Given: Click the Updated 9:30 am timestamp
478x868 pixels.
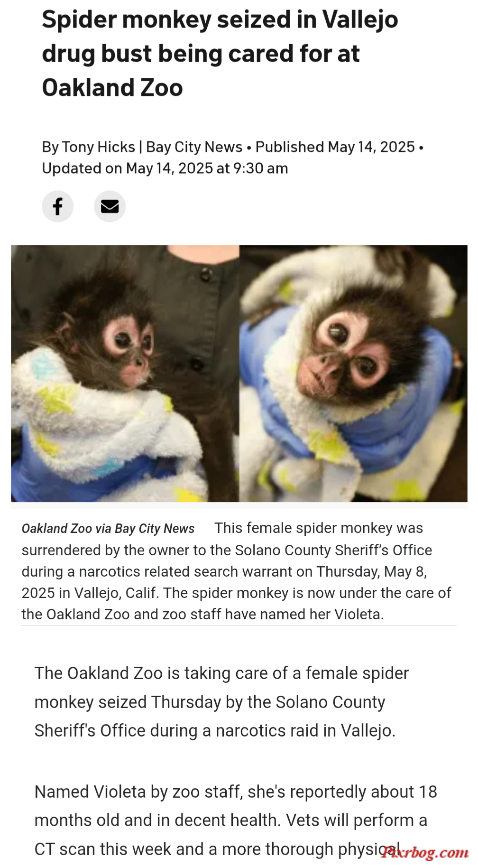Looking at the screenshot, I should click(x=165, y=168).
